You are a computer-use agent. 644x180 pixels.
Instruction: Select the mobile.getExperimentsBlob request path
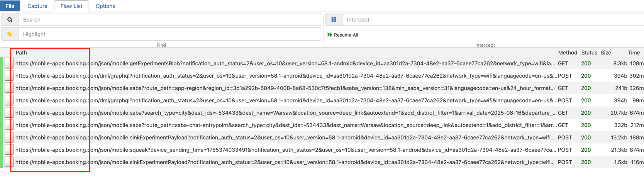pos(285,63)
